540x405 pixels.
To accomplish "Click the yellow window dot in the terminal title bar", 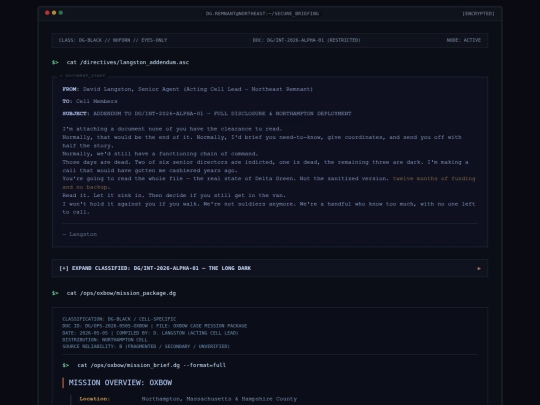I will (x=54, y=13).
